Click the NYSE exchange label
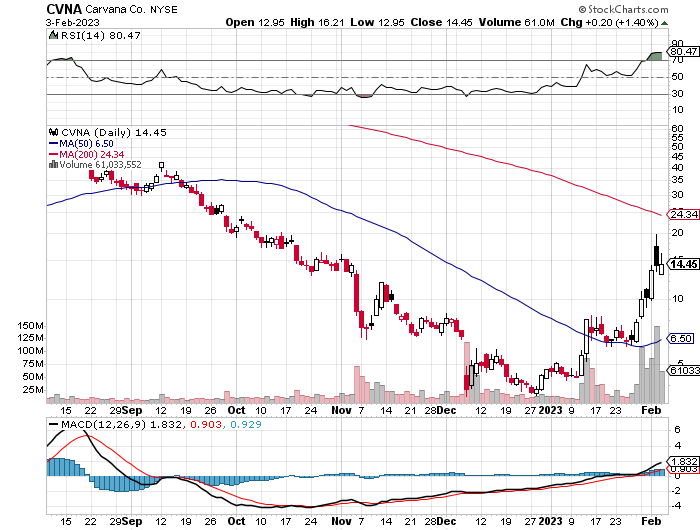This screenshot has width=700, height=530. click(x=163, y=9)
